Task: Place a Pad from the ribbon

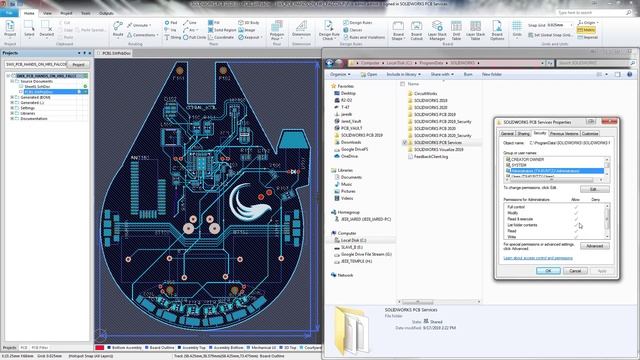Action: [171, 23]
